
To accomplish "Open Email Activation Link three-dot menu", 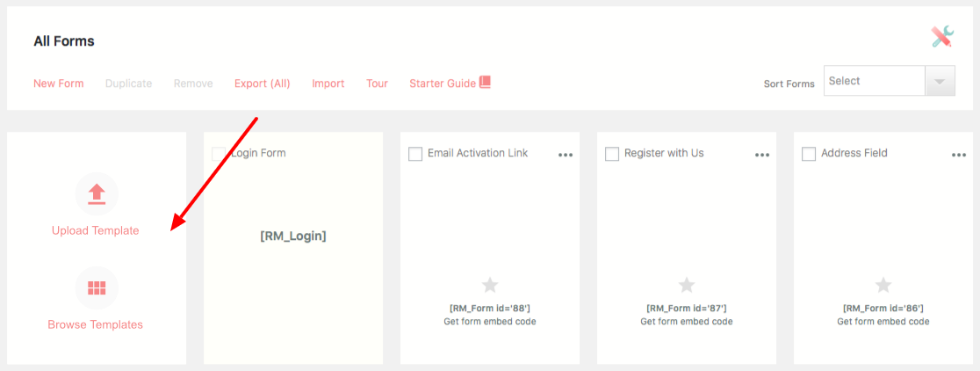I will click(566, 155).
